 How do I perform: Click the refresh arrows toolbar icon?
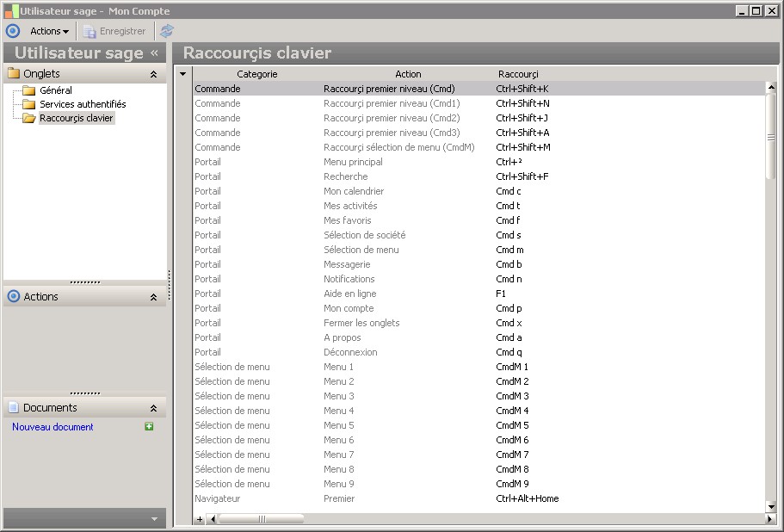click(x=167, y=31)
